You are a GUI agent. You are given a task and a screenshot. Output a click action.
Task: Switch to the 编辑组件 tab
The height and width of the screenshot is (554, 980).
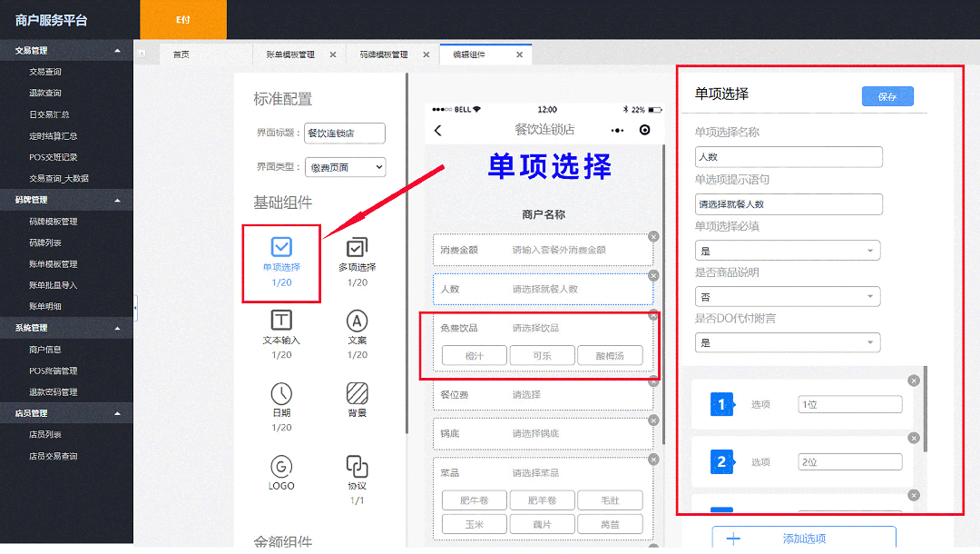point(469,54)
